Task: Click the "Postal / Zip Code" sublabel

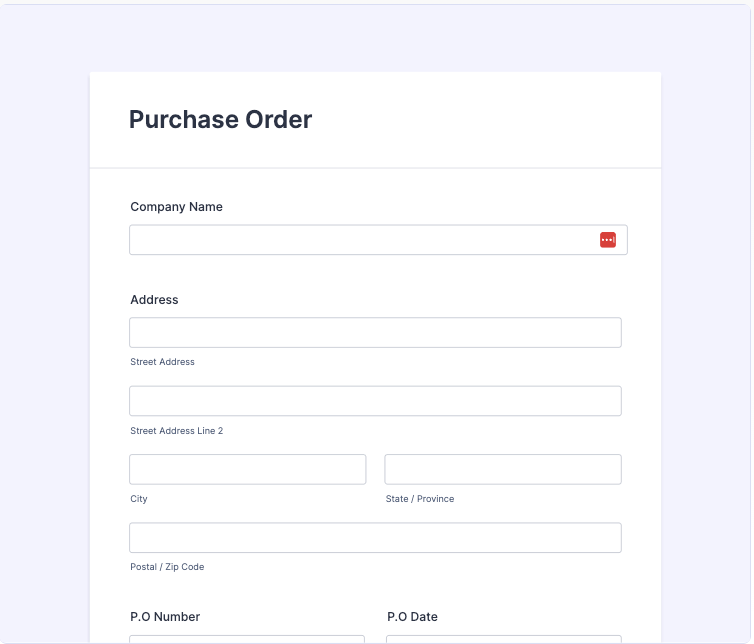Action: 167,567
